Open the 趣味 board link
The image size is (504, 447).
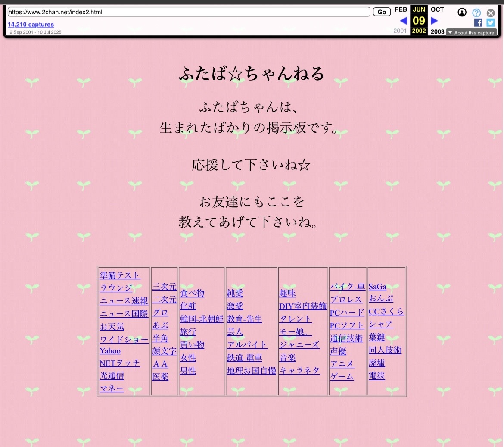click(x=287, y=293)
